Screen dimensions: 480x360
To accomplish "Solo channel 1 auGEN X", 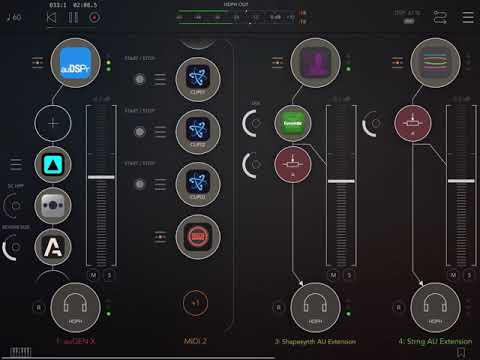I will [x=109, y=275].
